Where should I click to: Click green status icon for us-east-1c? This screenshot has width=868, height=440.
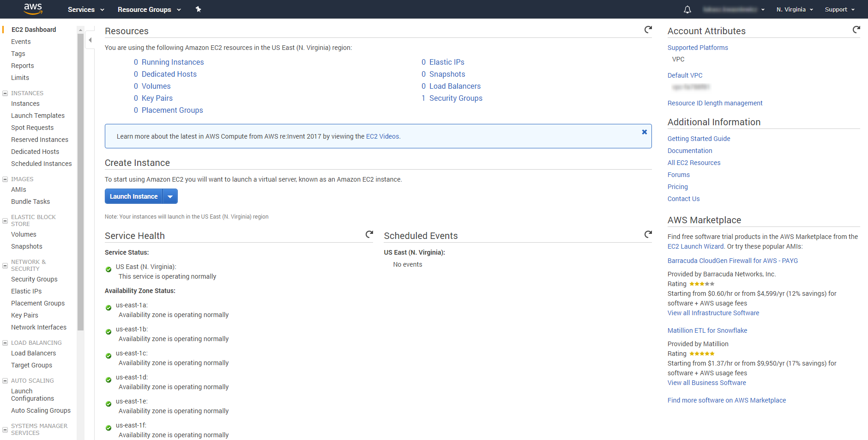point(108,356)
